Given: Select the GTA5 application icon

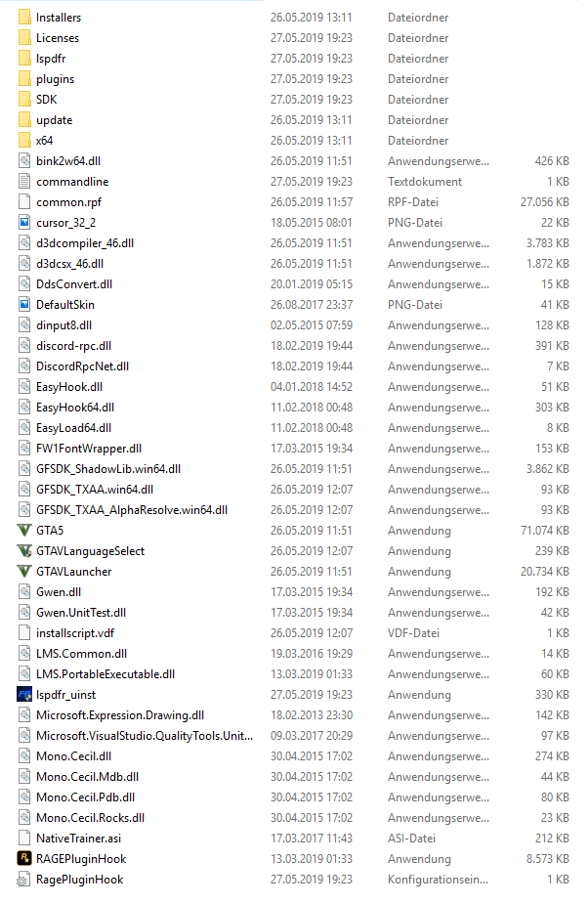Looking at the screenshot, I should [x=24, y=531].
